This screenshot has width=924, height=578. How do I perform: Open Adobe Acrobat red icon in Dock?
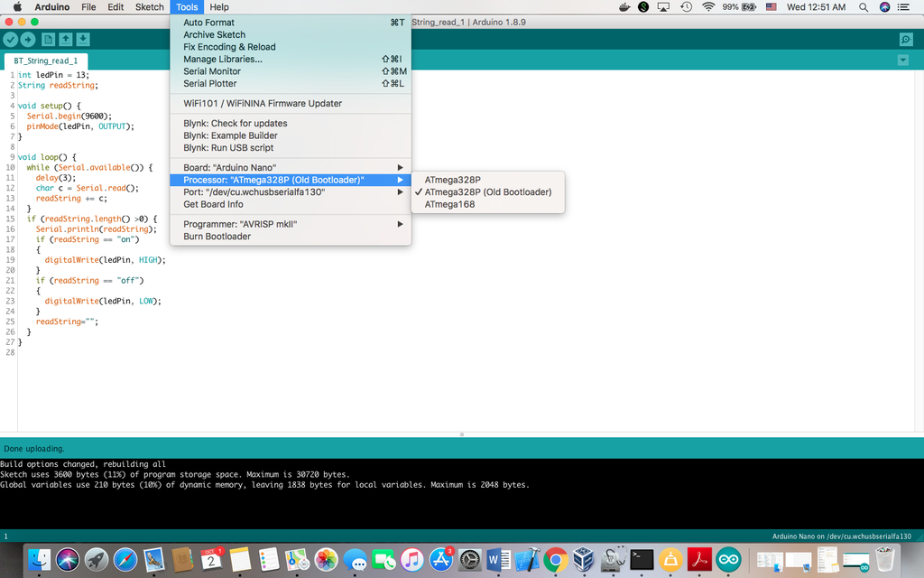pyautogui.click(x=699, y=559)
